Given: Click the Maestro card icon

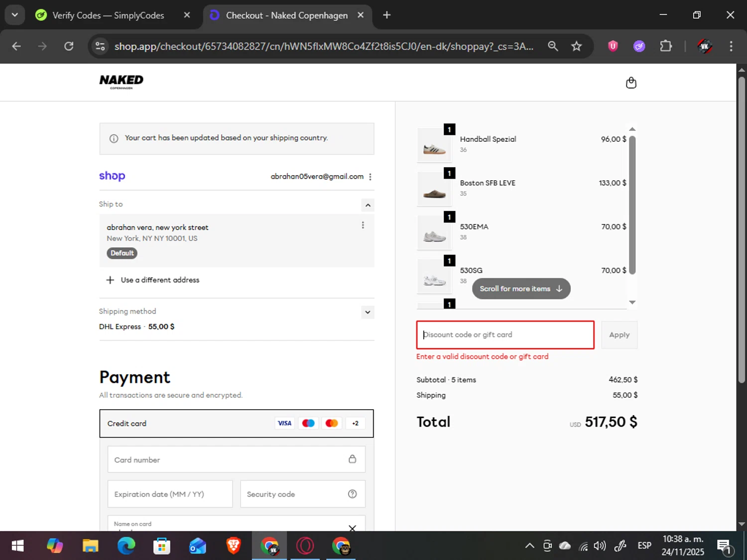Looking at the screenshot, I should click(308, 423).
